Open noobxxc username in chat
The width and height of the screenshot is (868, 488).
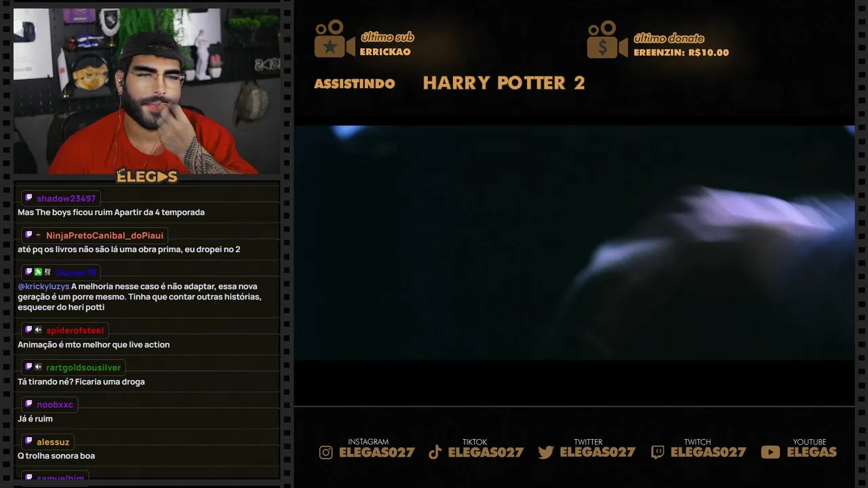[x=55, y=405]
